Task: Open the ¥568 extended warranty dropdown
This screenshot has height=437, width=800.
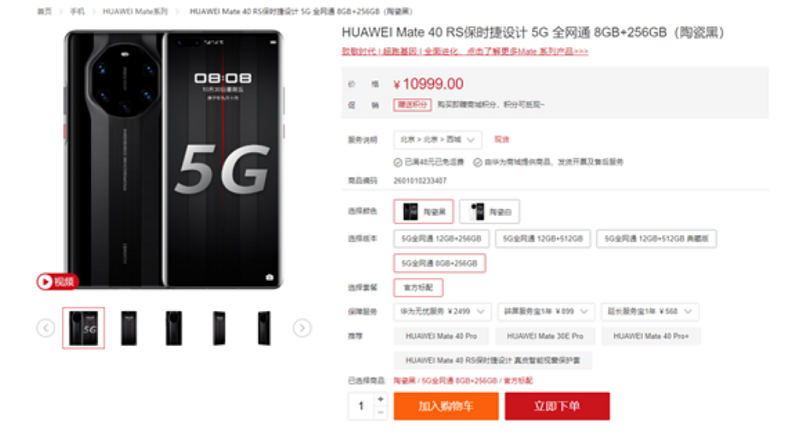Action: click(x=649, y=312)
